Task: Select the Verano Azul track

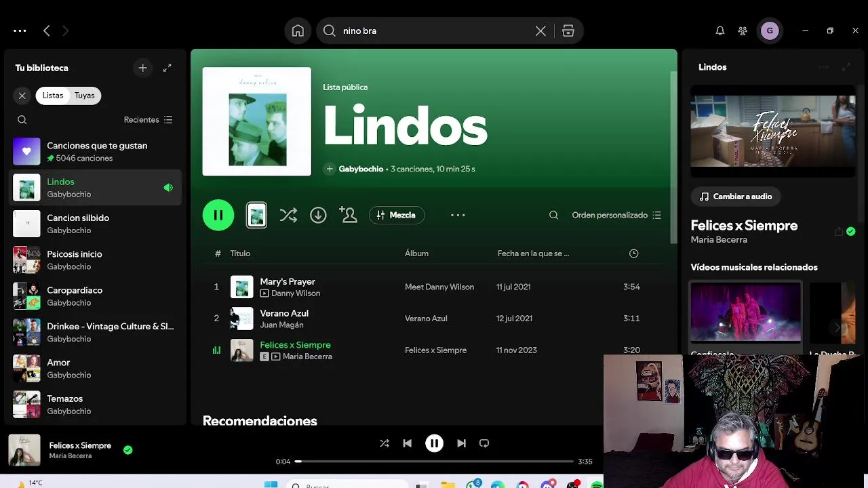Action: click(434, 319)
